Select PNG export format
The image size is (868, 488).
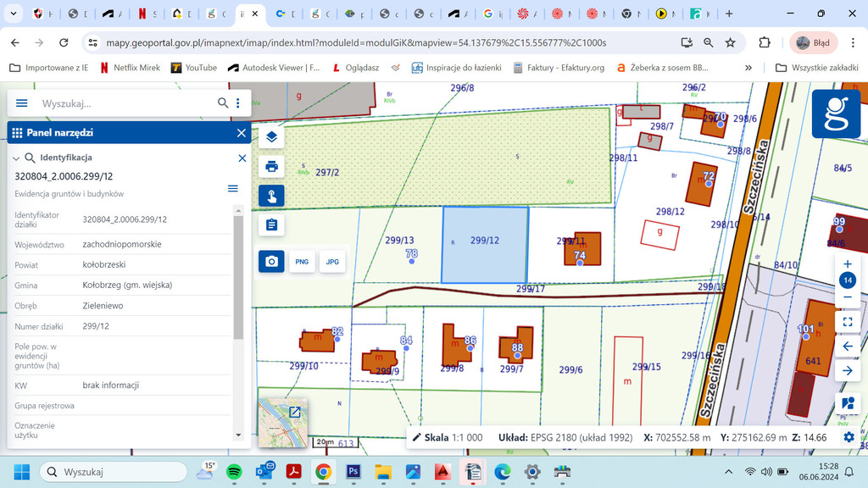[302, 262]
